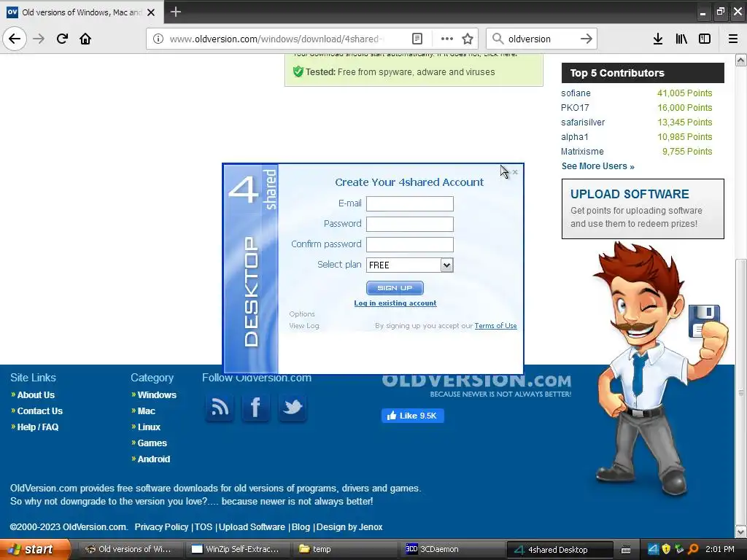Screen dimensions: 747x560
Task: Click the SIGN UP button
Action: 395,287
